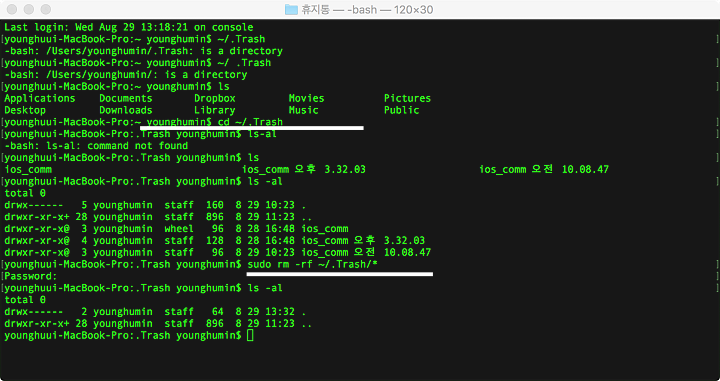Click 'Documents' in the ls output

[x=125, y=98]
